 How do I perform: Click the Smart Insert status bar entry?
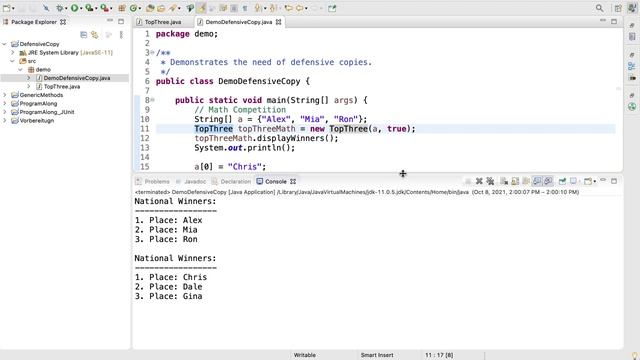coord(377,355)
